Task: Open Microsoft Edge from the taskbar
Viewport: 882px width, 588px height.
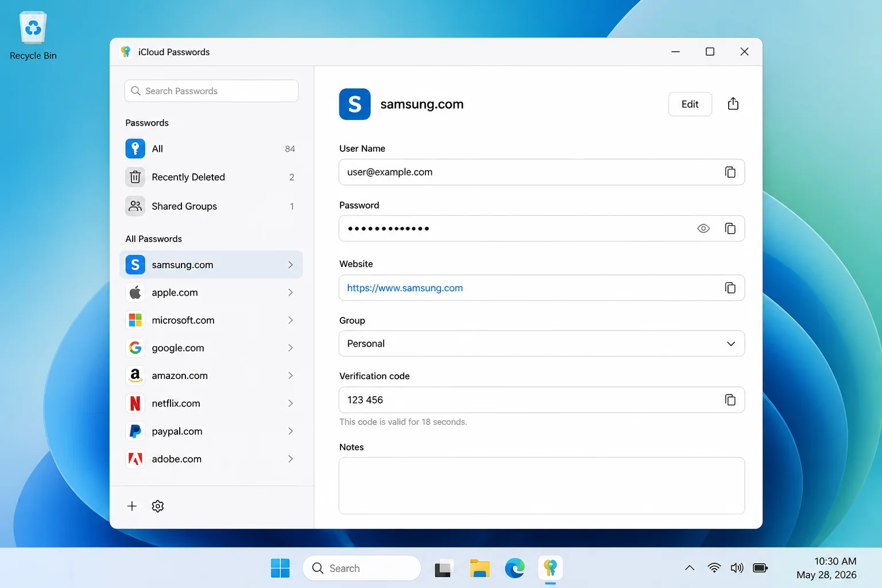Action: click(x=515, y=568)
